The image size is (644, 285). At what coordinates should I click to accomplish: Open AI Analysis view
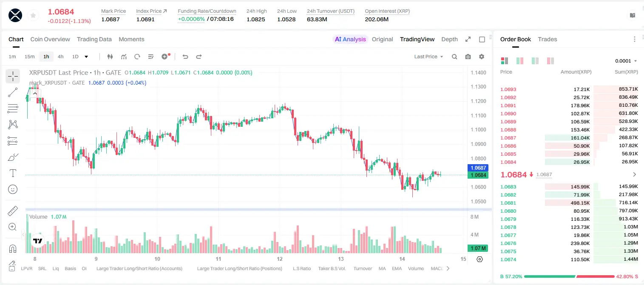tap(350, 39)
